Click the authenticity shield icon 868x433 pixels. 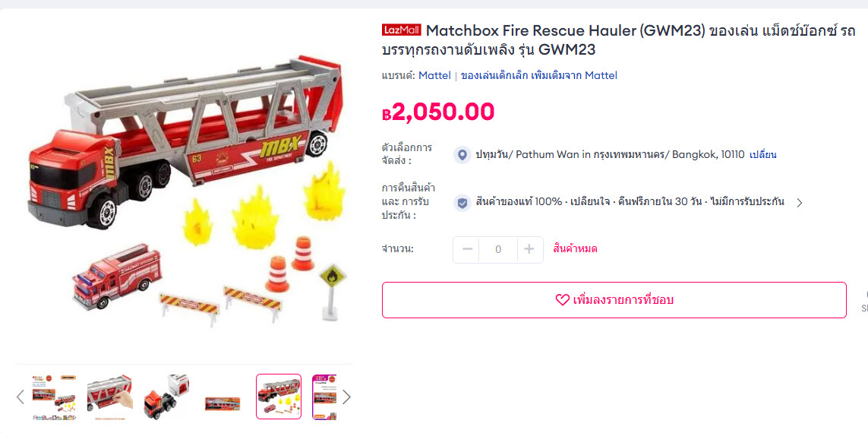click(x=462, y=202)
